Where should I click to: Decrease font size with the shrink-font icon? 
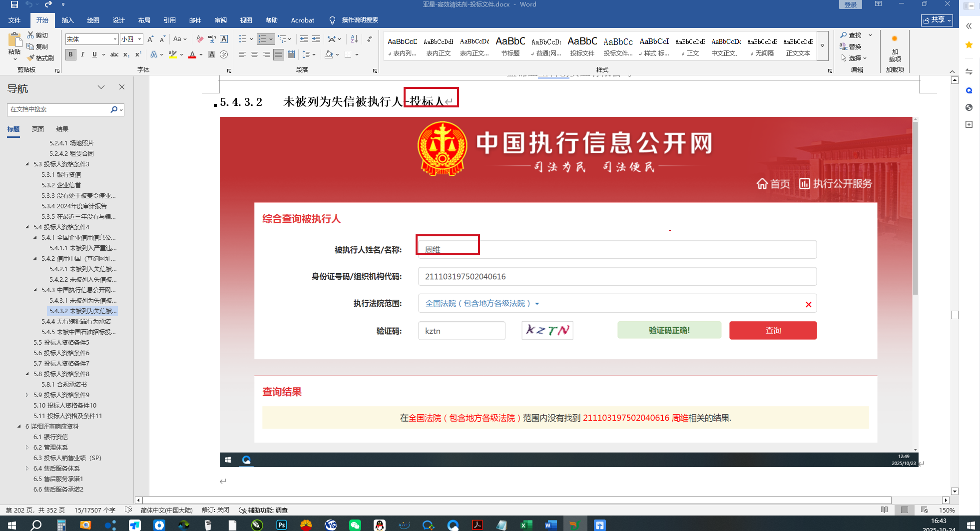click(162, 39)
